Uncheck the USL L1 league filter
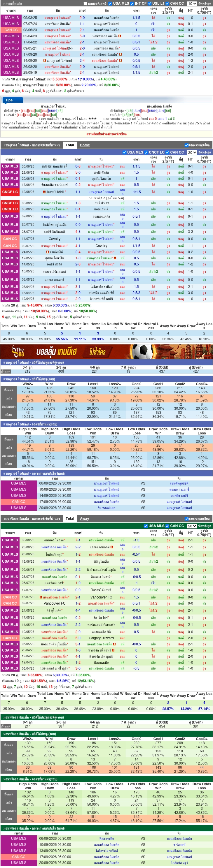The height and width of the screenshot is (868, 213). 150,4
